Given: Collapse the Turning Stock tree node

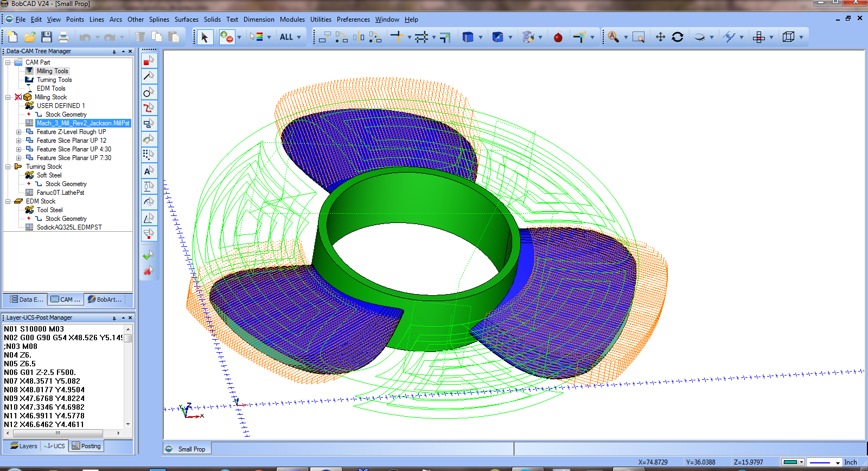Looking at the screenshot, I should tap(8, 167).
